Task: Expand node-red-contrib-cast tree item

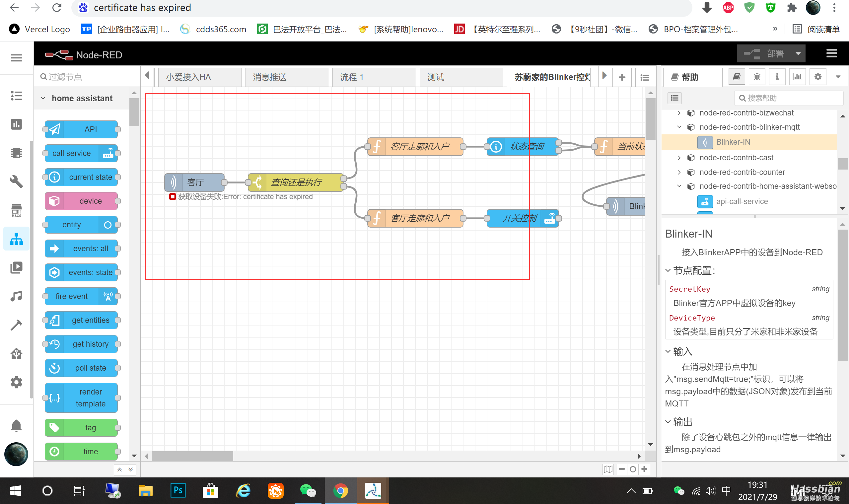Action: pos(679,158)
